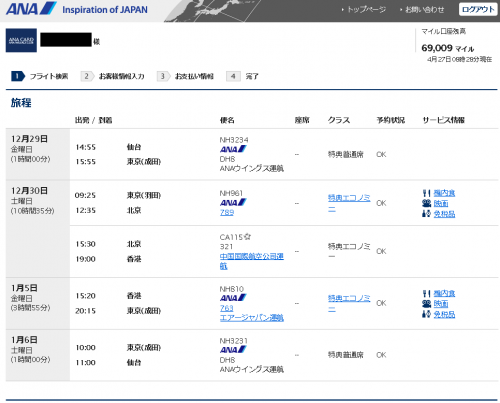Open the 789 aircraft link for NH961

pos(227,212)
